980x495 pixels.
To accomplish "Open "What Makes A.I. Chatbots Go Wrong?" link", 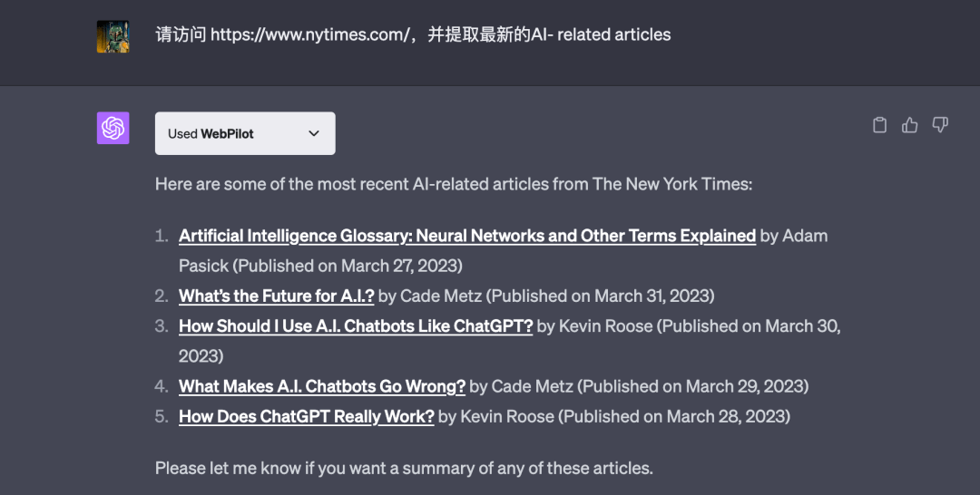I will click(x=322, y=386).
